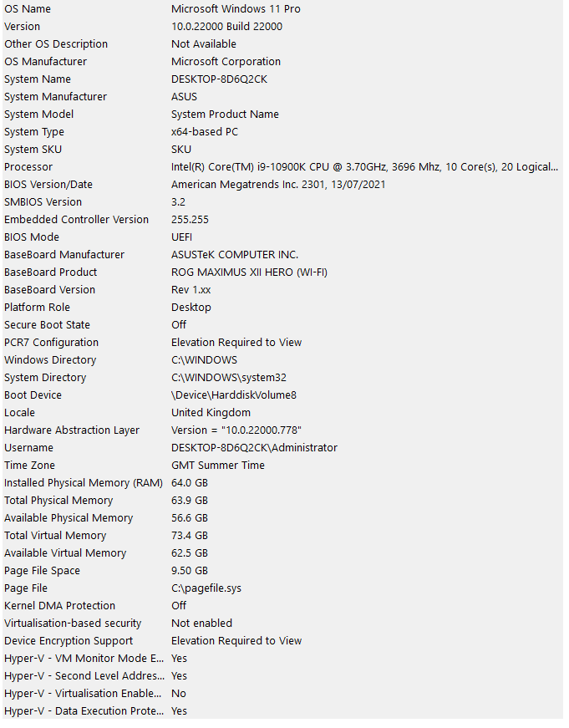
Task: Click the 'x64-based PC' value
Action: click(204, 132)
